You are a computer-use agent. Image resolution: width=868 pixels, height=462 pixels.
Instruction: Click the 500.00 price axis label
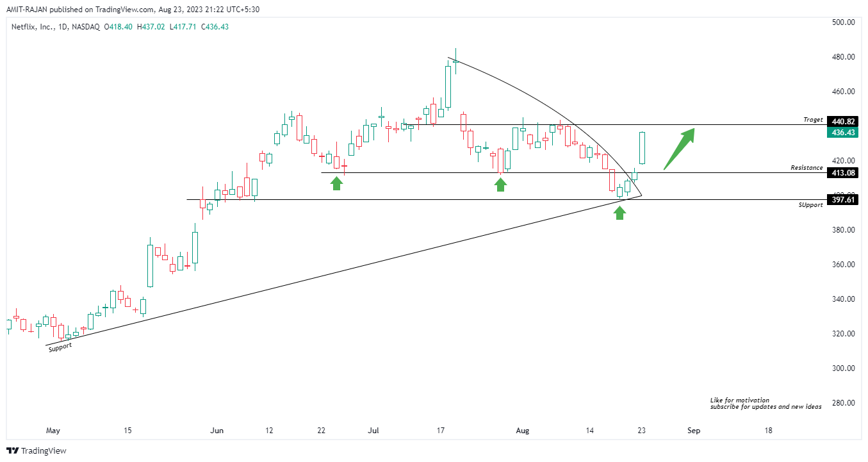(x=842, y=22)
